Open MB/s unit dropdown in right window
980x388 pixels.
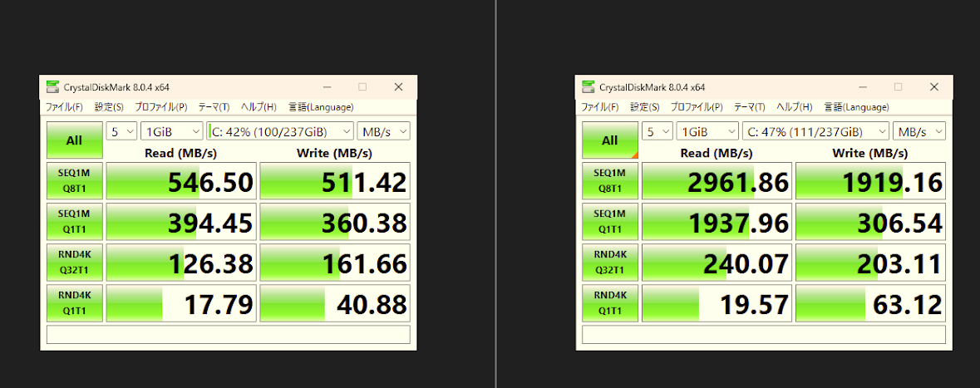[919, 131]
